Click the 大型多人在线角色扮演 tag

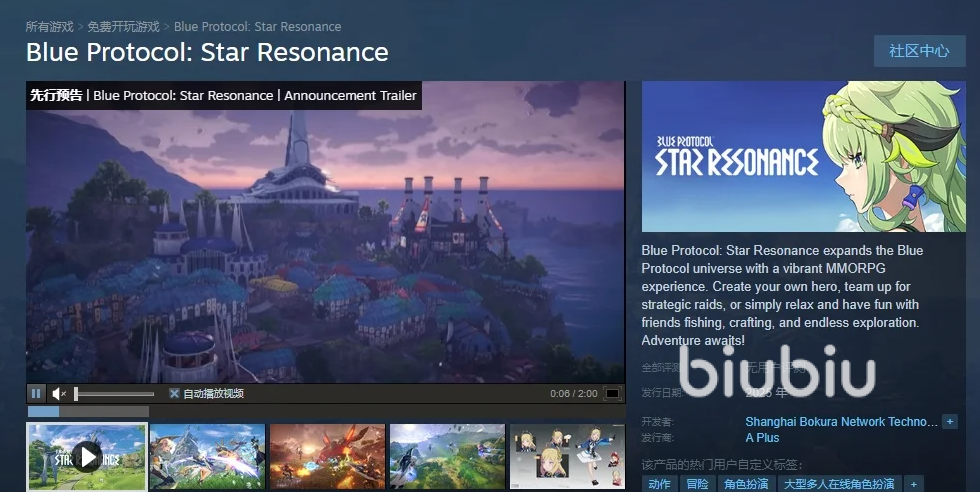838,484
